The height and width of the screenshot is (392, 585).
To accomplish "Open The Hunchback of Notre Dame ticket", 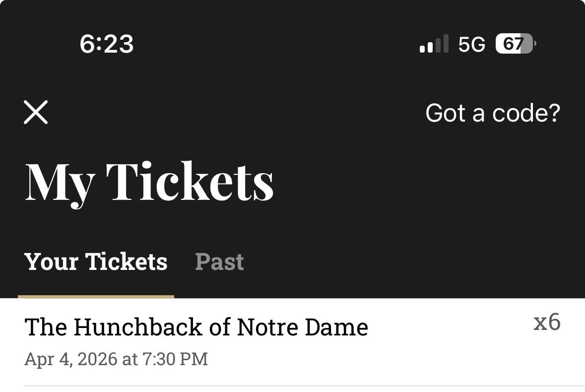I will pyautogui.click(x=196, y=327).
